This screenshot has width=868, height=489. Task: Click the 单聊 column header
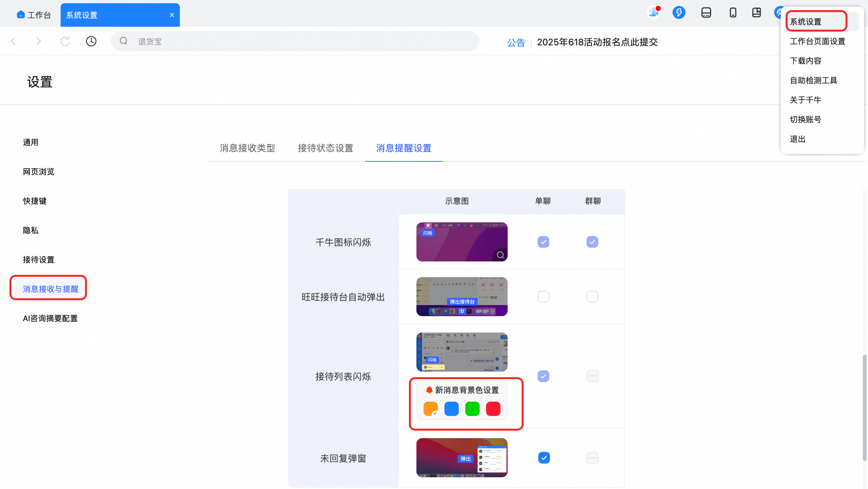[x=543, y=201]
